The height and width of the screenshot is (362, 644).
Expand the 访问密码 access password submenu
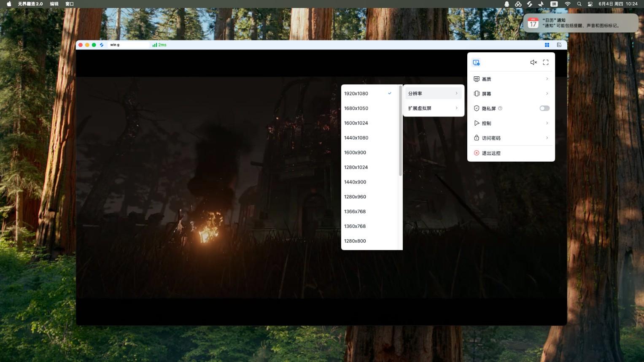click(x=511, y=138)
